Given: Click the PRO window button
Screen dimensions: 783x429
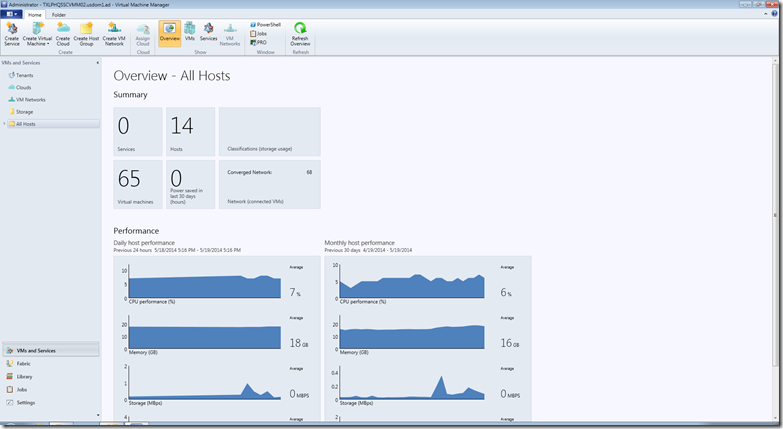Looking at the screenshot, I should [258, 42].
